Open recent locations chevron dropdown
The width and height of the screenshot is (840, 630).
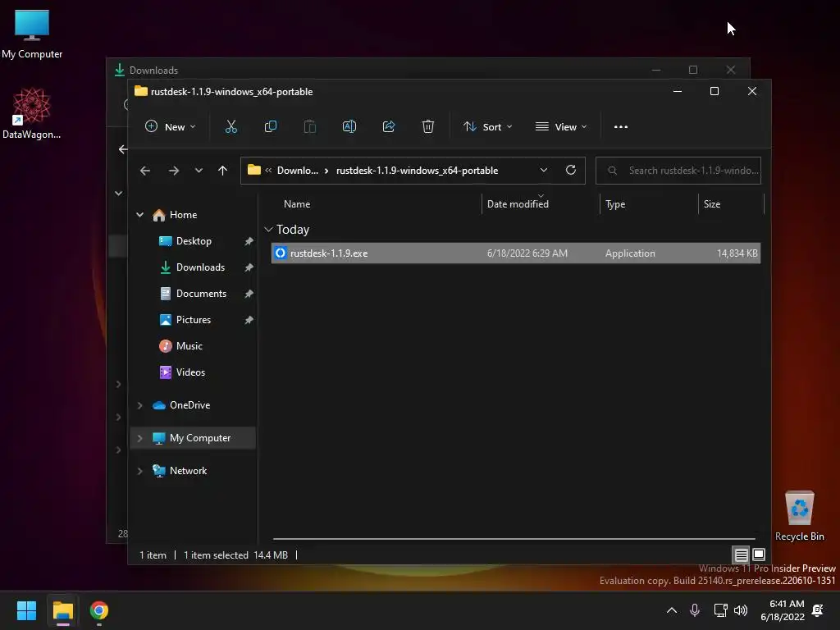pyautogui.click(x=199, y=171)
